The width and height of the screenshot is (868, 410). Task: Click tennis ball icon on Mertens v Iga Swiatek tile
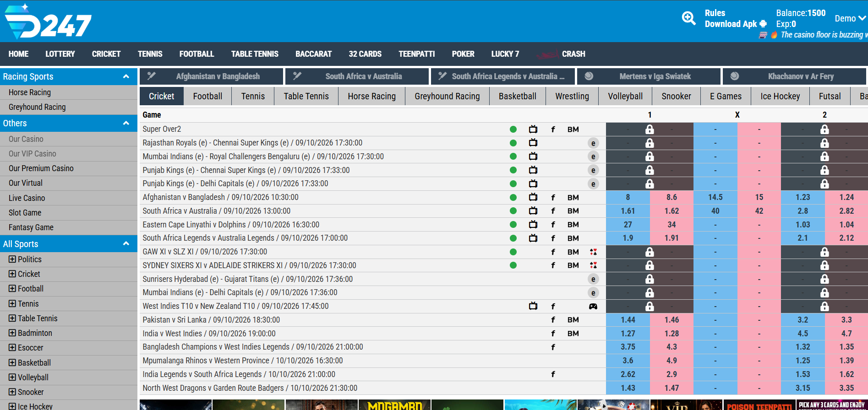589,76
